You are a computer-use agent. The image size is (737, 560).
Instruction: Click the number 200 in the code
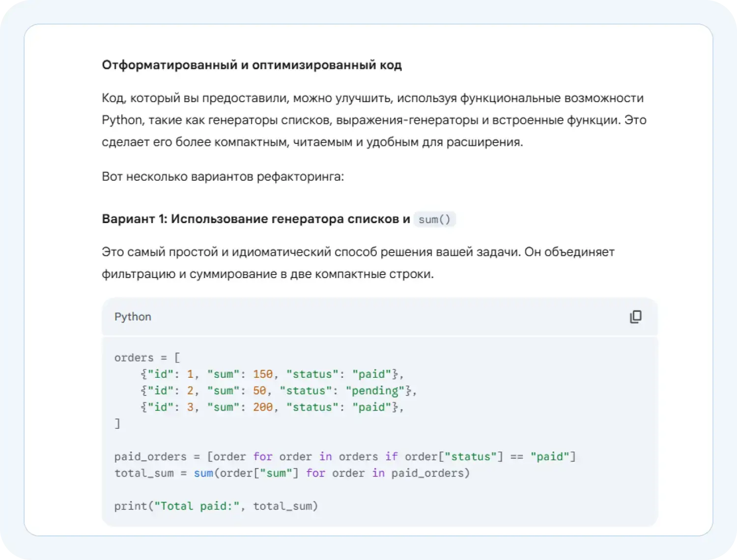pyautogui.click(x=263, y=407)
